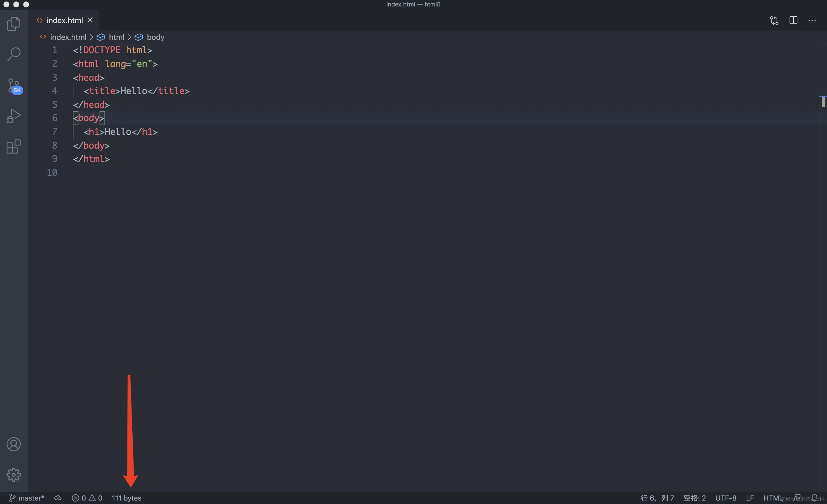This screenshot has height=504, width=827.
Task: Open Source Control view with 5K badge
Action: [x=14, y=86]
